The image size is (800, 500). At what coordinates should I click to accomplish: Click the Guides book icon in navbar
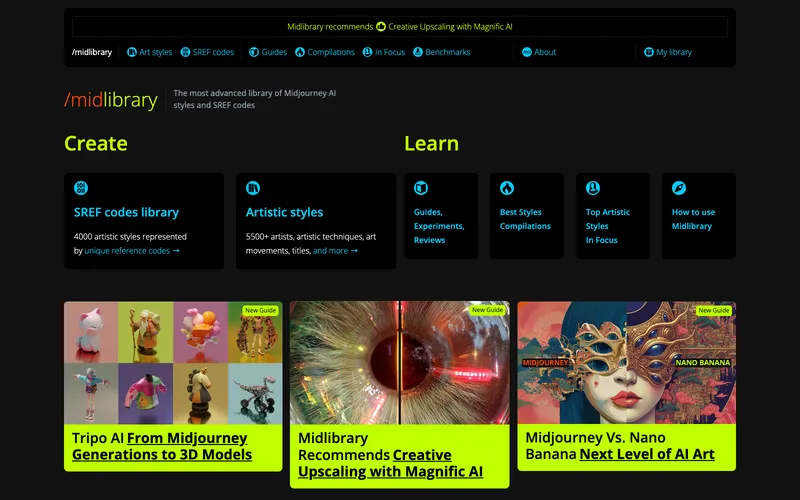[254, 52]
